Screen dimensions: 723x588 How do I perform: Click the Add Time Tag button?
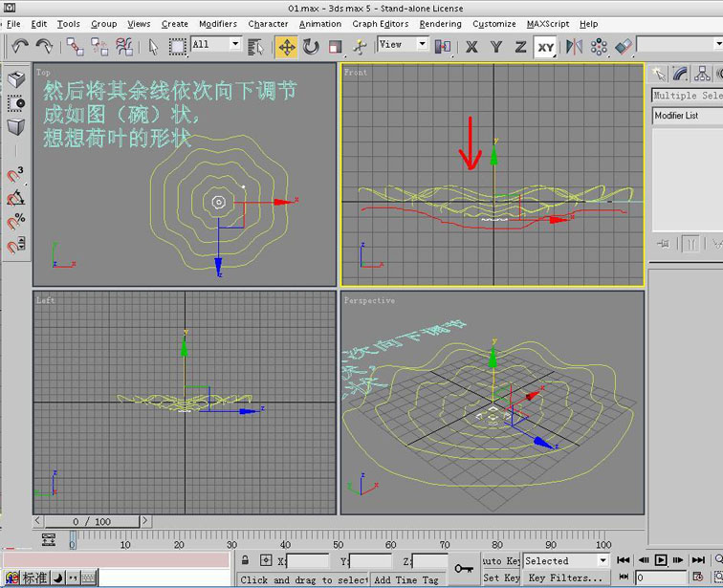pyautogui.click(x=406, y=579)
